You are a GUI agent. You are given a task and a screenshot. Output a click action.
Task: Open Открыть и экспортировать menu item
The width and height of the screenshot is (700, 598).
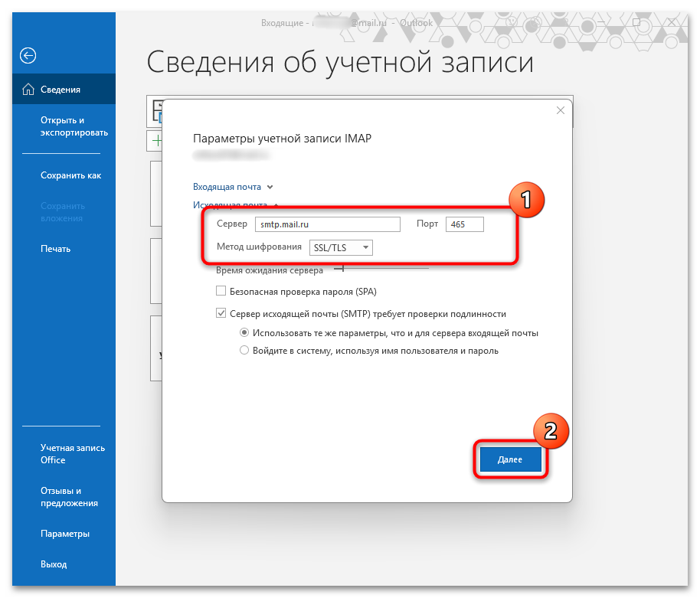coord(74,126)
